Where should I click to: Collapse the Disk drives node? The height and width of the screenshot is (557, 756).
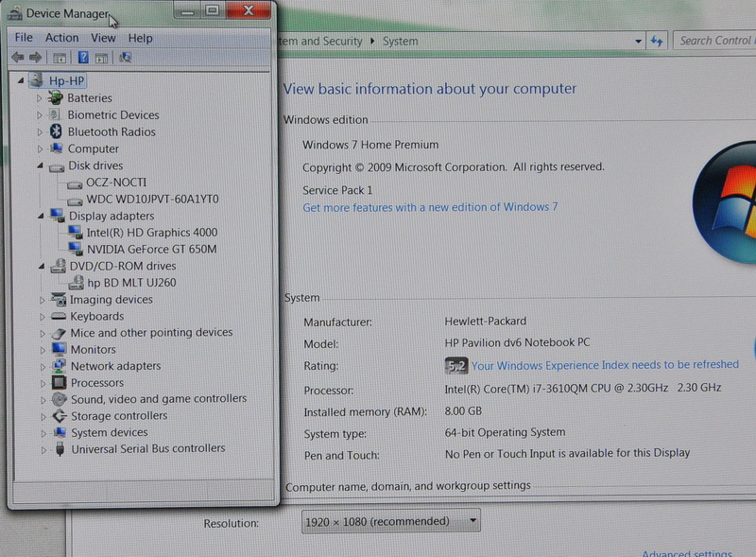[40, 165]
